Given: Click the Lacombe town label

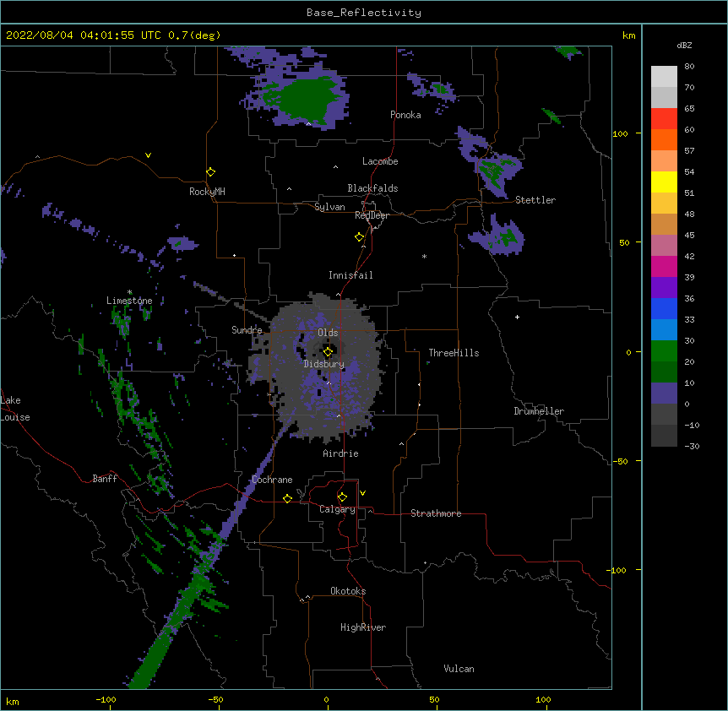Looking at the screenshot, I should (x=380, y=161).
